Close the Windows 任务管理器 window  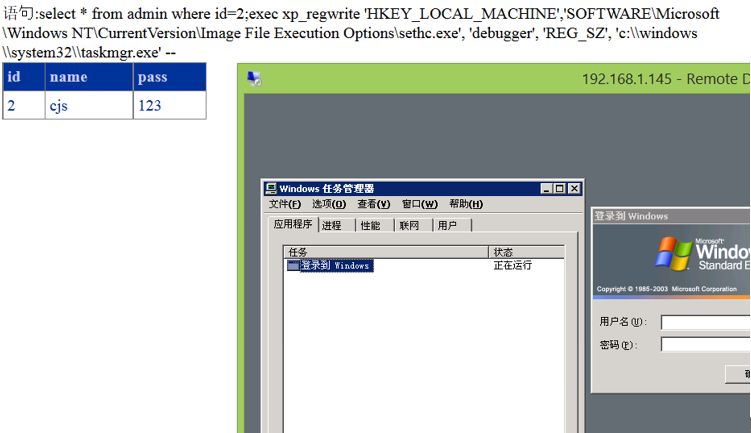pyautogui.click(x=574, y=189)
